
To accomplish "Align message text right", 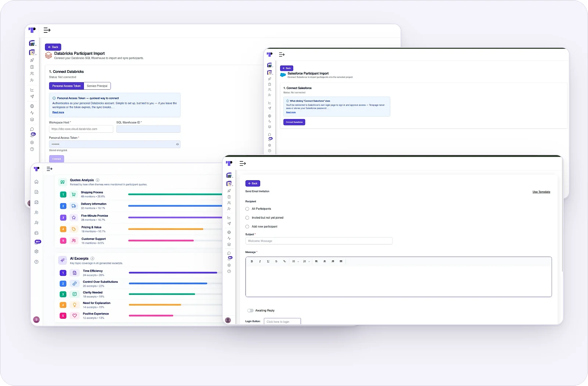I will (333, 261).
